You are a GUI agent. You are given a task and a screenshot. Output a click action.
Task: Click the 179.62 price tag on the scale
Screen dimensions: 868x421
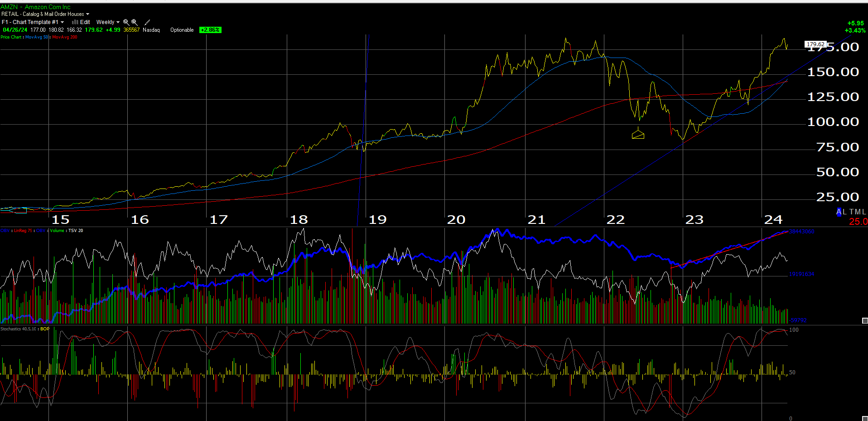click(815, 44)
